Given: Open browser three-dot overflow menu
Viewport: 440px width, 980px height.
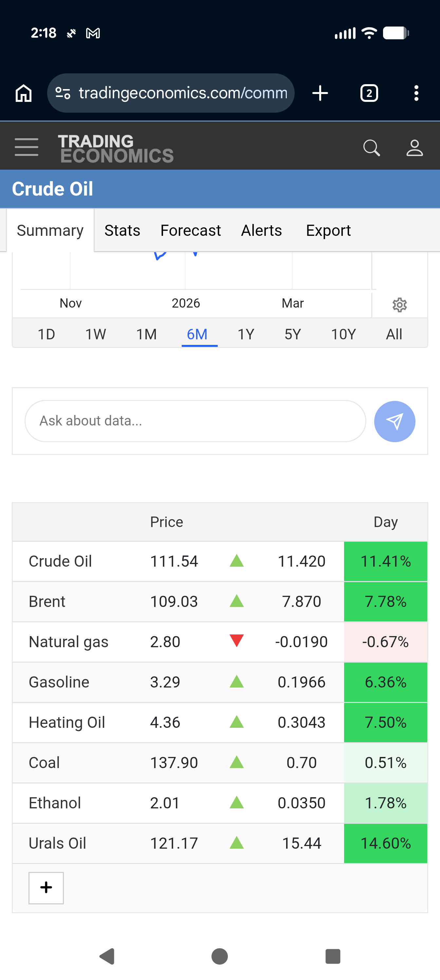Looking at the screenshot, I should click(416, 93).
